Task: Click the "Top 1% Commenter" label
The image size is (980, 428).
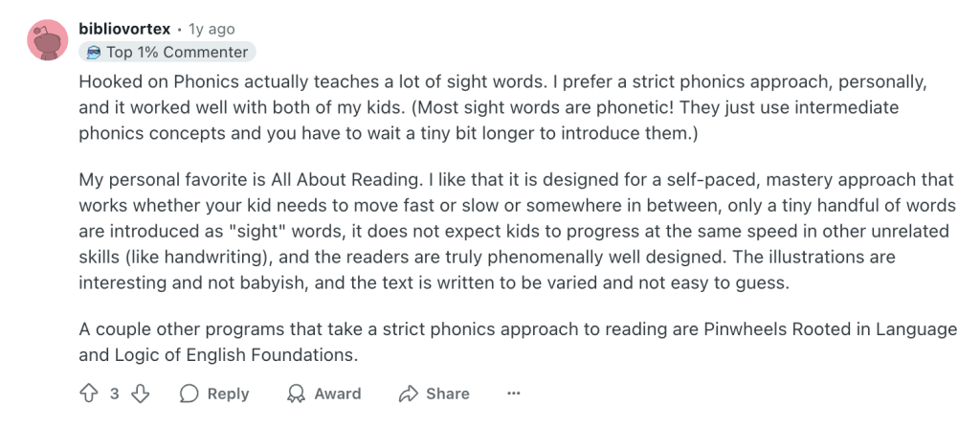Action: coord(177,52)
